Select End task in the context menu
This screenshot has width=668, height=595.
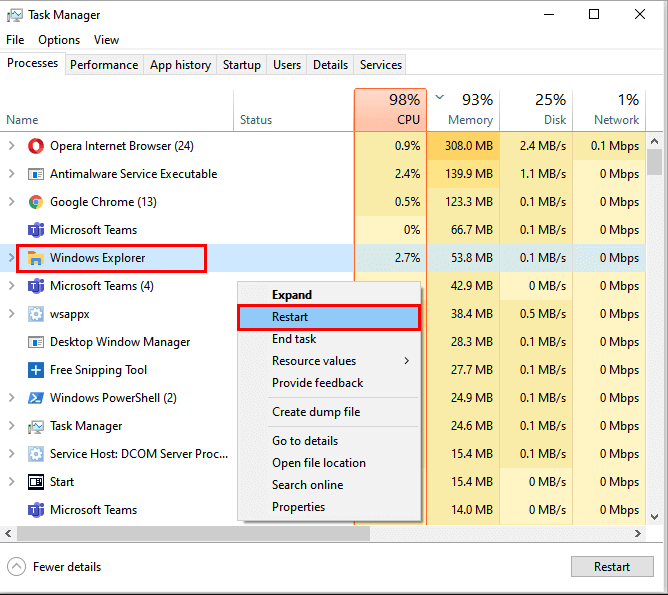(294, 339)
